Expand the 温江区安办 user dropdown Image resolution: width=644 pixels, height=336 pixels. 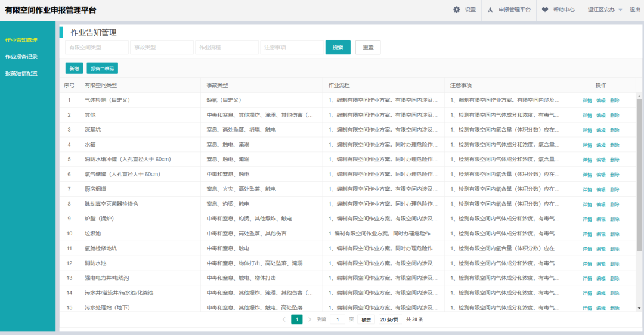click(605, 10)
